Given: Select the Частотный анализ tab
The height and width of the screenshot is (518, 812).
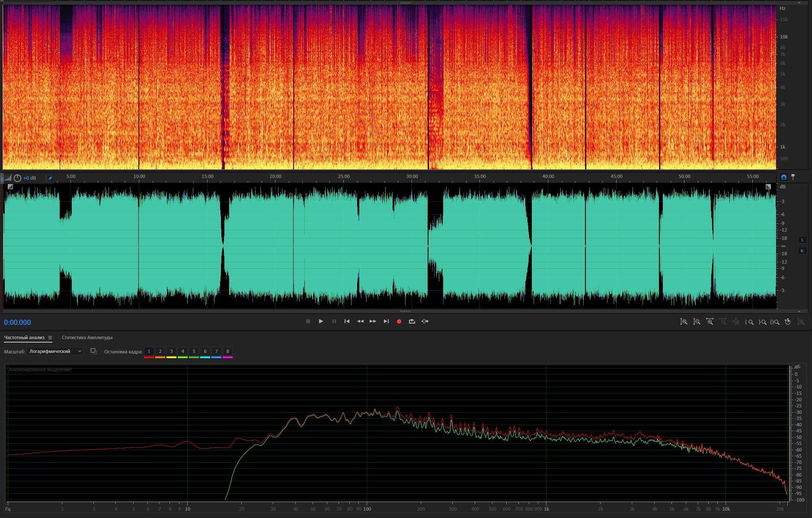Looking at the screenshot, I should point(24,338).
